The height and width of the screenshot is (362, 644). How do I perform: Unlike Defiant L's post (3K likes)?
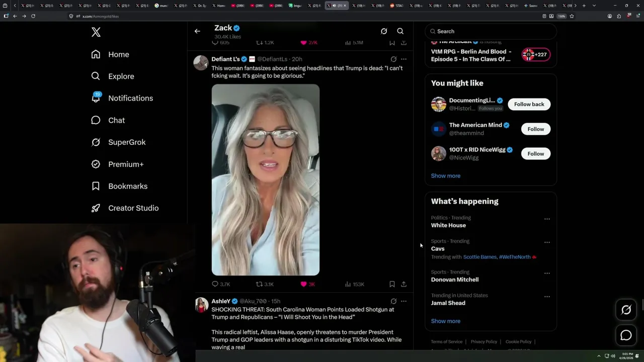pyautogui.click(x=307, y=284)
